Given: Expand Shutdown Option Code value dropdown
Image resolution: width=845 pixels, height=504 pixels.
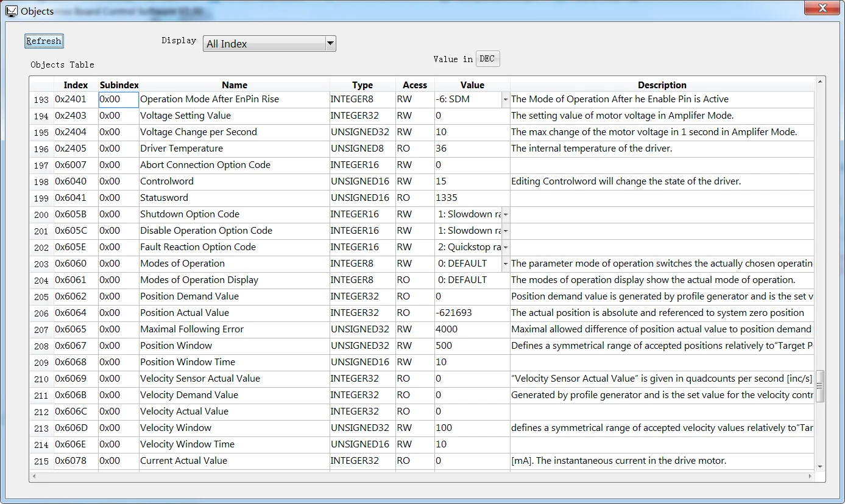Looking at the screenshot, I should click(505, 214).
